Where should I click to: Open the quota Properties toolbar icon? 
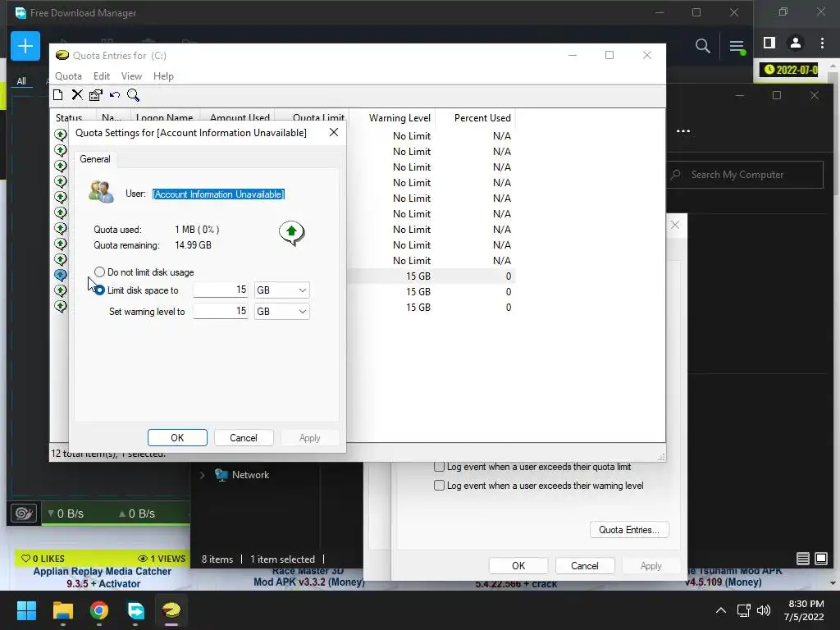point(96,95)
